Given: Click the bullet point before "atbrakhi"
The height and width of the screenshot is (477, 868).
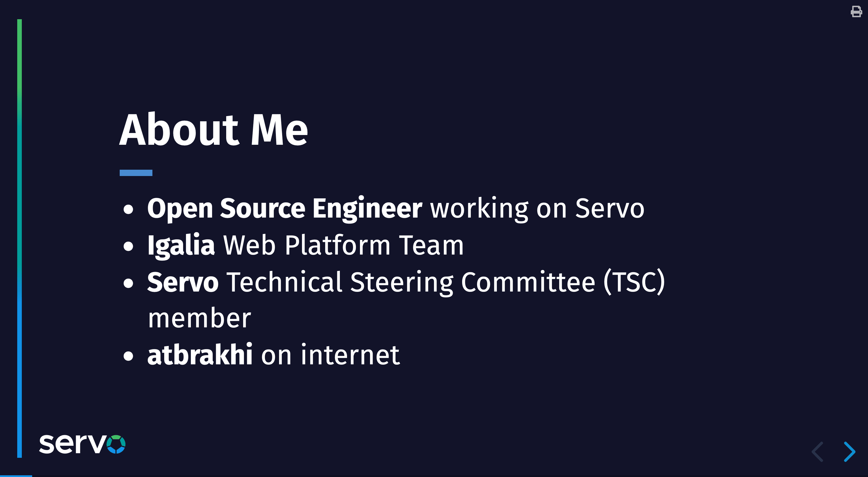Looking at the screenshot, I should click(128, 356).
